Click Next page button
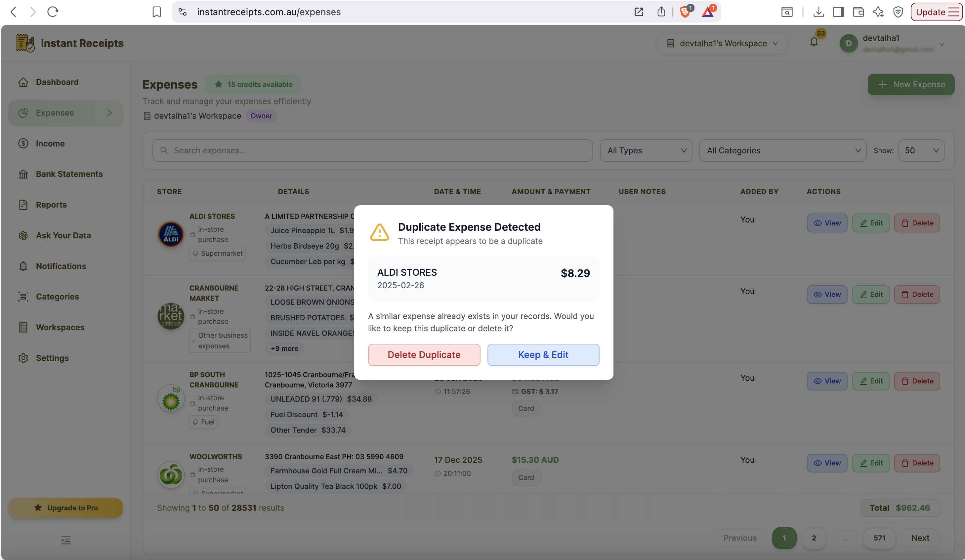This screenshot has width=965, height=560. tap(920, 538)
